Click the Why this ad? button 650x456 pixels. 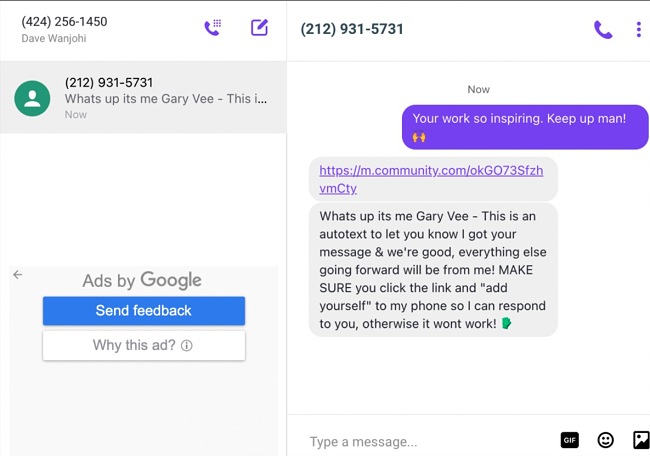click(144, 345)
